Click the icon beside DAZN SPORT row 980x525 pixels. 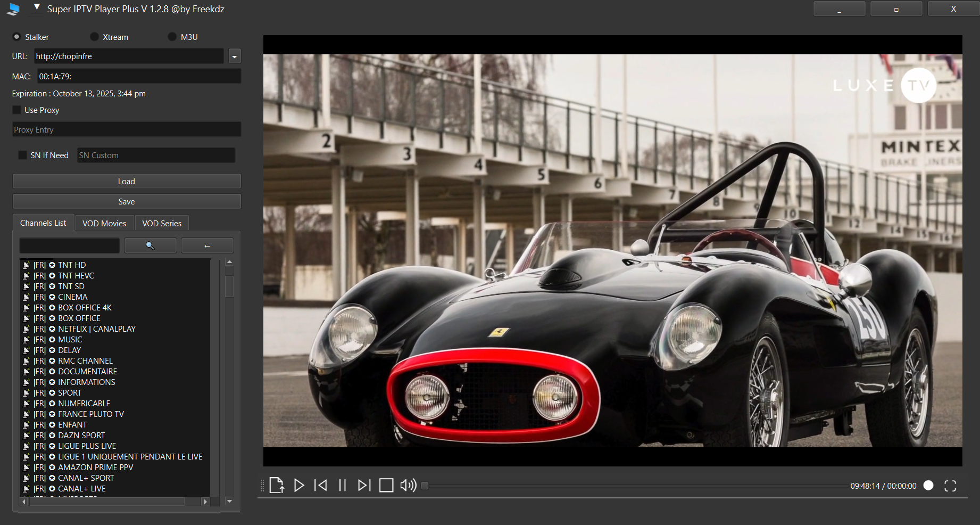click(x=26, y=435)
